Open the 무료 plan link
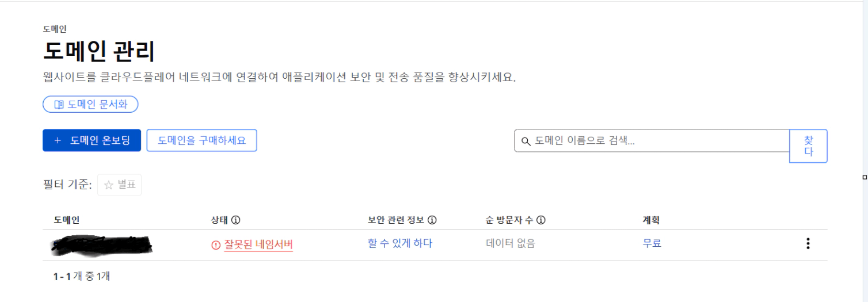This screenshot has height=302, width=868. coord(652,243)
